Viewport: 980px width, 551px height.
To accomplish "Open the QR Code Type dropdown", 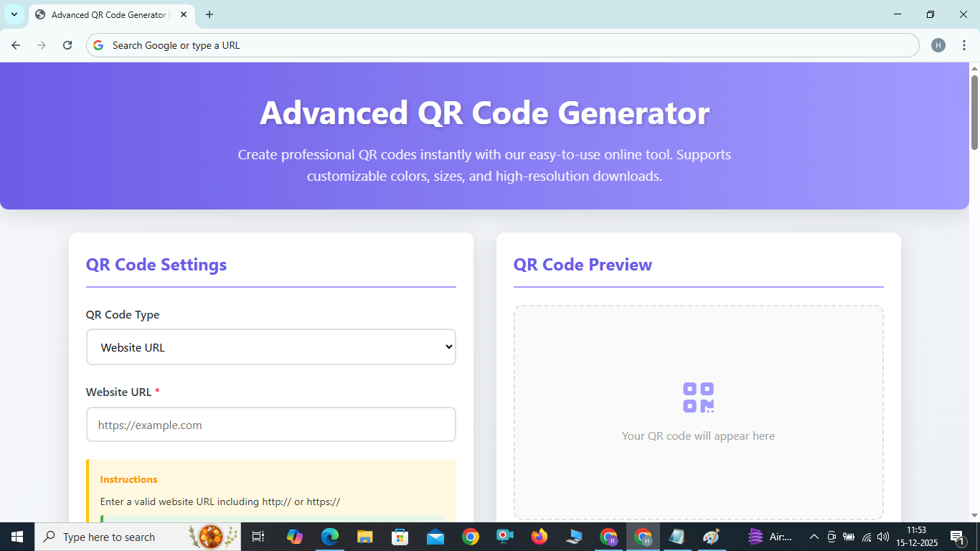I will 270,347.
